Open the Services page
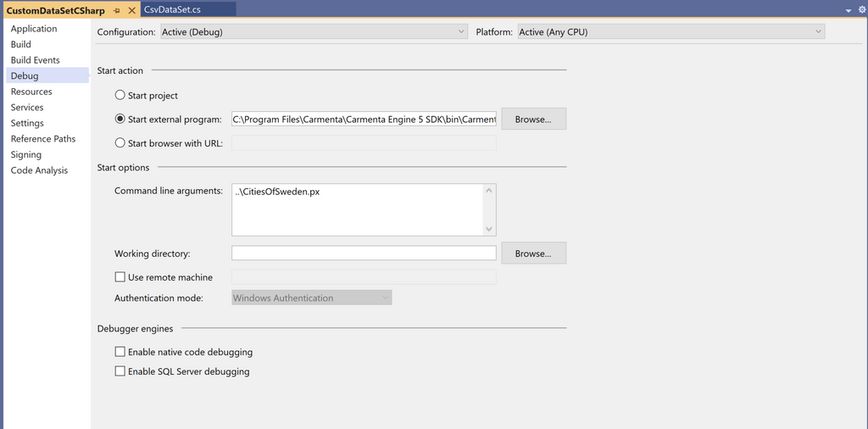 tap(27, 108)
